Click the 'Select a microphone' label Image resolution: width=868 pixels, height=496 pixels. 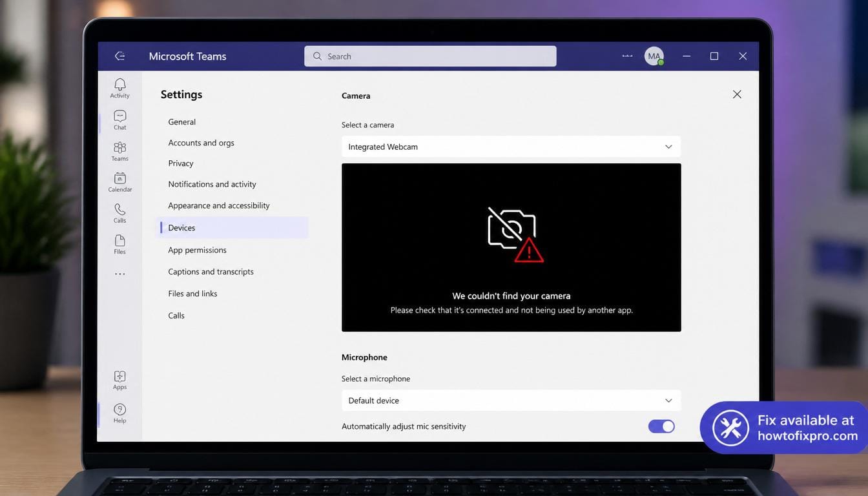[376, 378]
